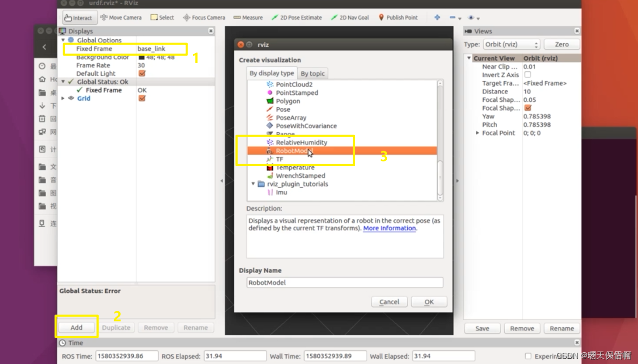Viewport: 638px width, 364px height.
Task: Close the Views panel
Action: click(577, 31)
